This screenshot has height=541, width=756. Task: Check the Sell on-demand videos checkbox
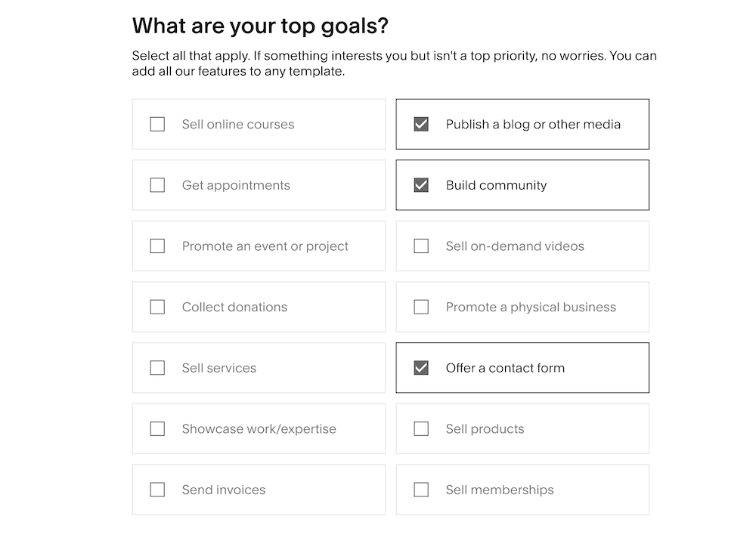(421, 246)
